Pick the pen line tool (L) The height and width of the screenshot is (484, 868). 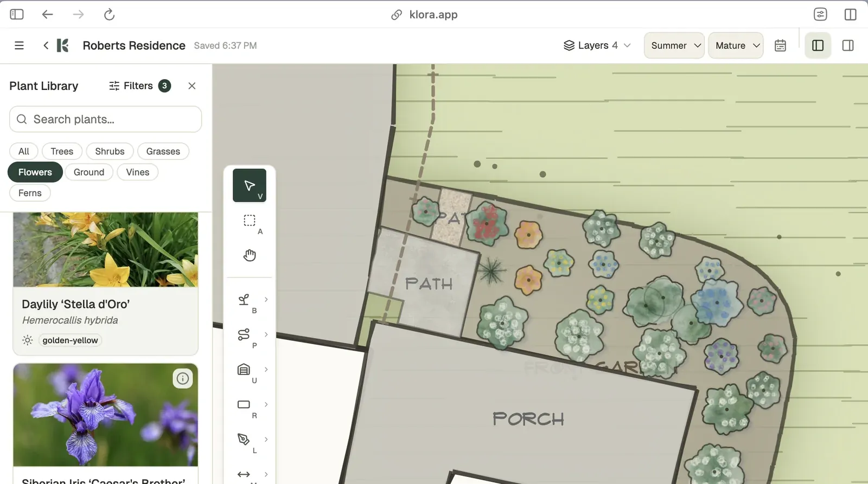(244, 440)
